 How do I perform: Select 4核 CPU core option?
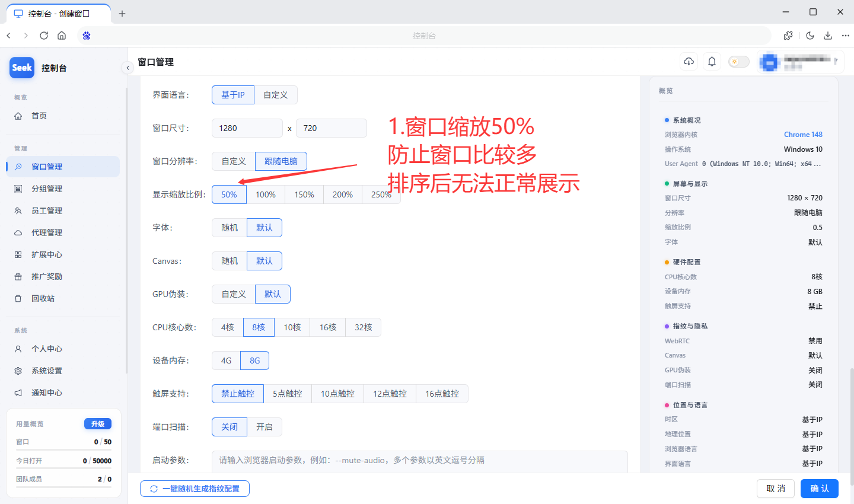[228, 327]
